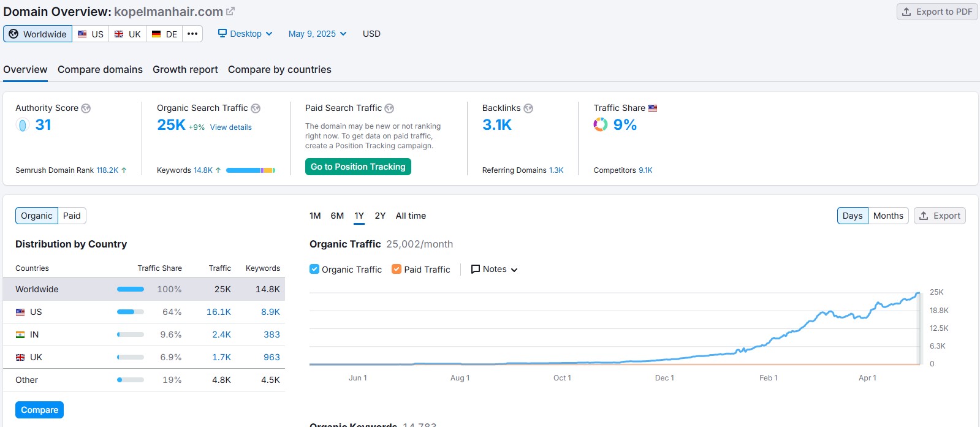This screenshot has height=427, width=980.
Task: Set chart range to 1M
Action: pyautogui.click(x=315, y=216)
